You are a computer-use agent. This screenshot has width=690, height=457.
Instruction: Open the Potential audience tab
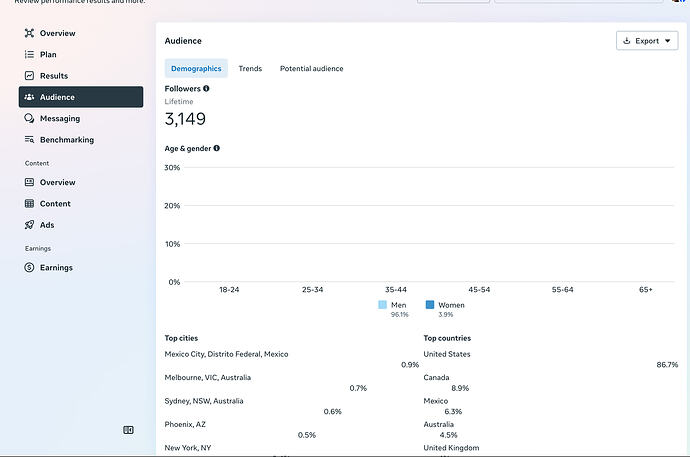pyautogui.click(x=312, y=69)
